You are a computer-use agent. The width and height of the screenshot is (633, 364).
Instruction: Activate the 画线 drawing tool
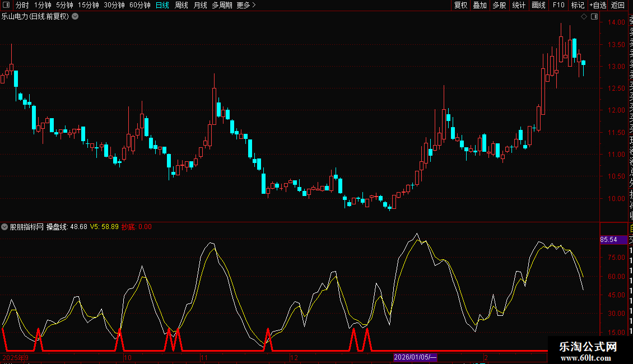coord(538,5)
